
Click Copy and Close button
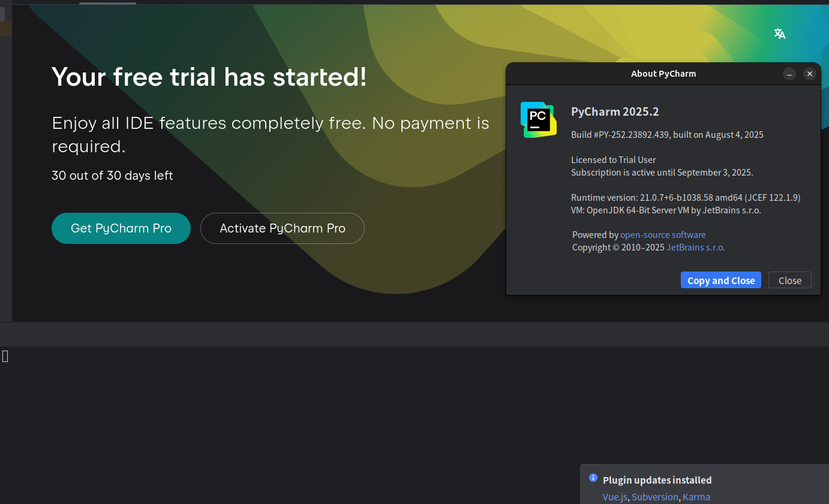pyautogui.click(x=721, y=280)
